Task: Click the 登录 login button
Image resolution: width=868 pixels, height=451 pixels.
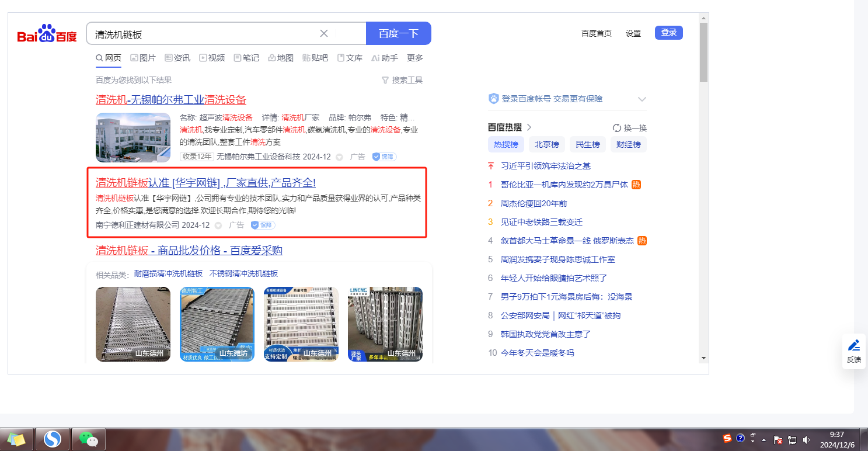Action: tap(669, 33)
